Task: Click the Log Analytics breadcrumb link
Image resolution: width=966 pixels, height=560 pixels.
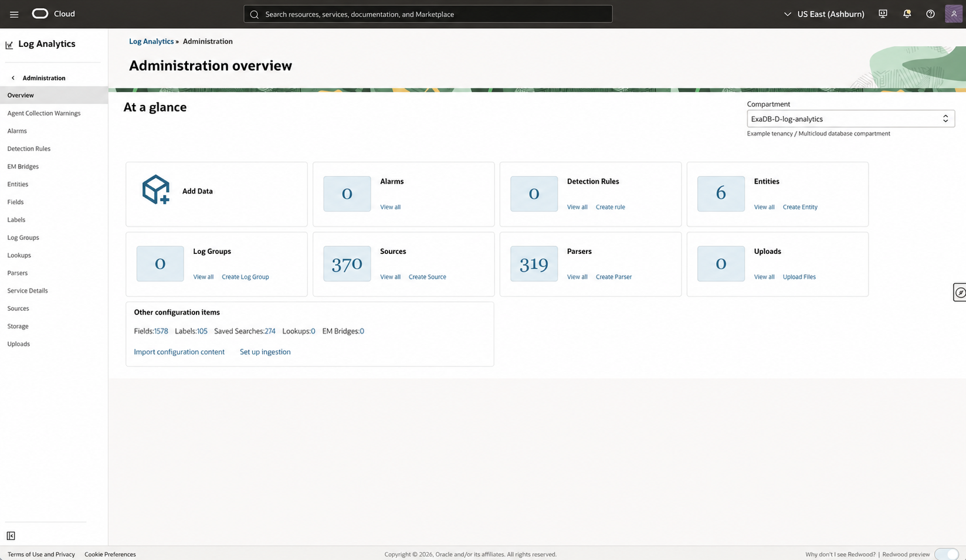Action: point(151,41)
